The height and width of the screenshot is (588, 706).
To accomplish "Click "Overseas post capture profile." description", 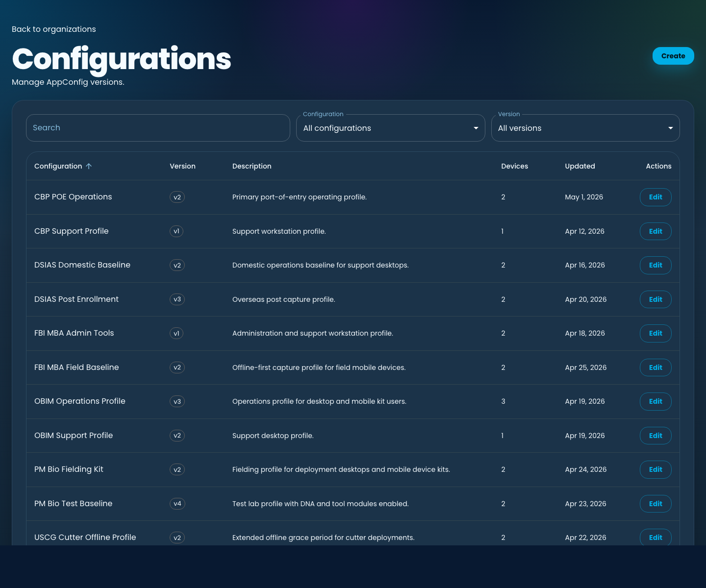I will (x=284, y=299).
